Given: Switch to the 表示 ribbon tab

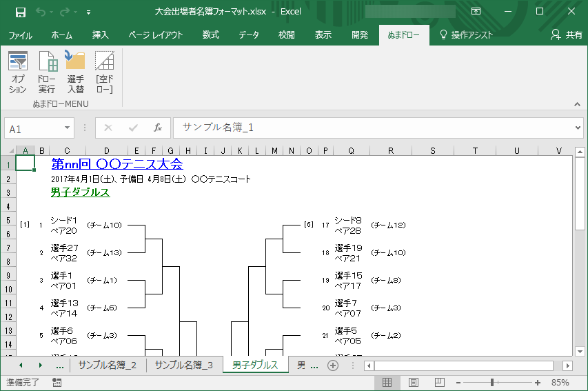Looking at the screenshot, I should point(323,35).
